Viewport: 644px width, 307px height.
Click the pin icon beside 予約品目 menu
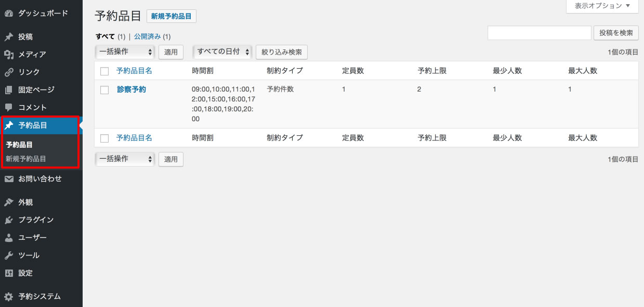tap(9, 125)
